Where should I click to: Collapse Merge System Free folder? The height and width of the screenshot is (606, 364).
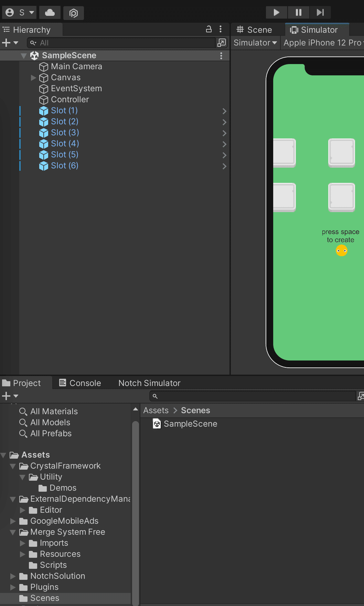[13, 532]
